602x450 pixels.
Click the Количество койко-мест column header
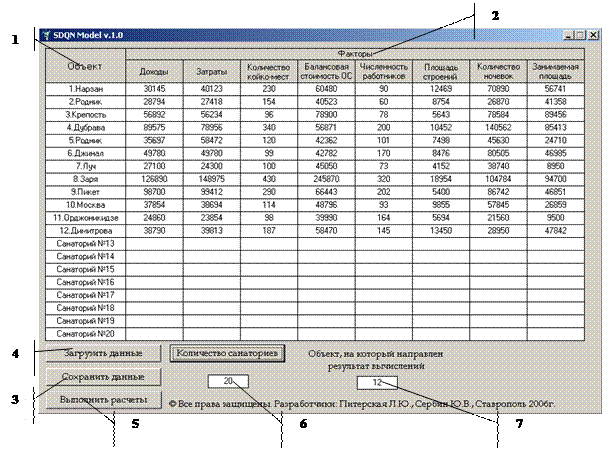pos(269,70)
